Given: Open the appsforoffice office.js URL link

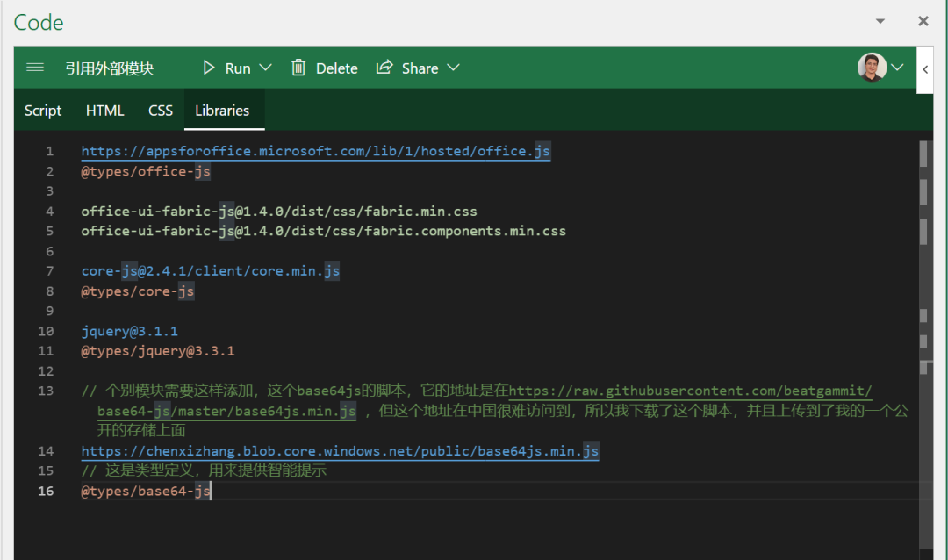Looking at the screenshot, I should pos(316,151).
